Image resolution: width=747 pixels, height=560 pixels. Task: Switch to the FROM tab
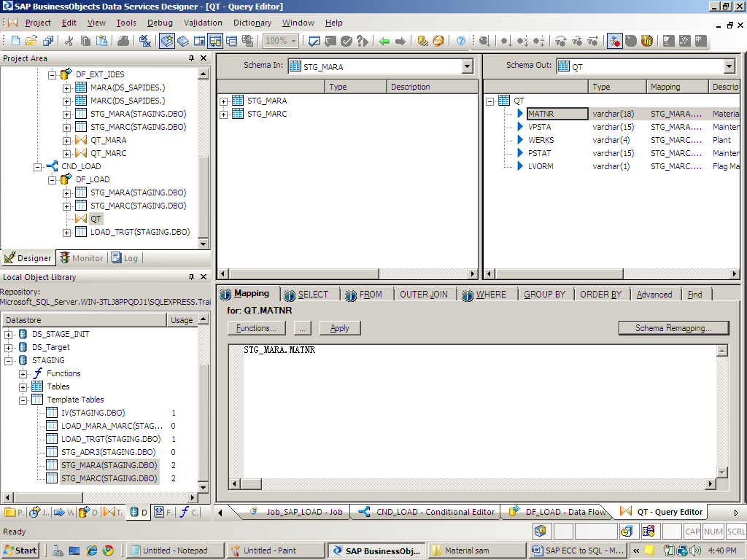pyautogui.click(x=365, y=295)
